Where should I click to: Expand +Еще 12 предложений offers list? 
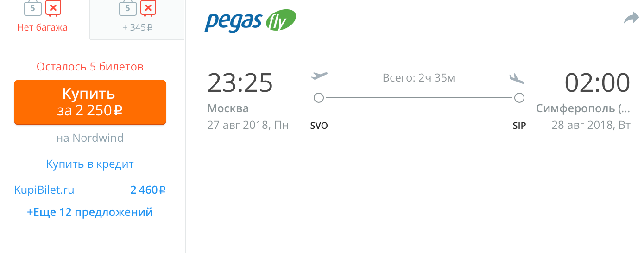point(90,212)
